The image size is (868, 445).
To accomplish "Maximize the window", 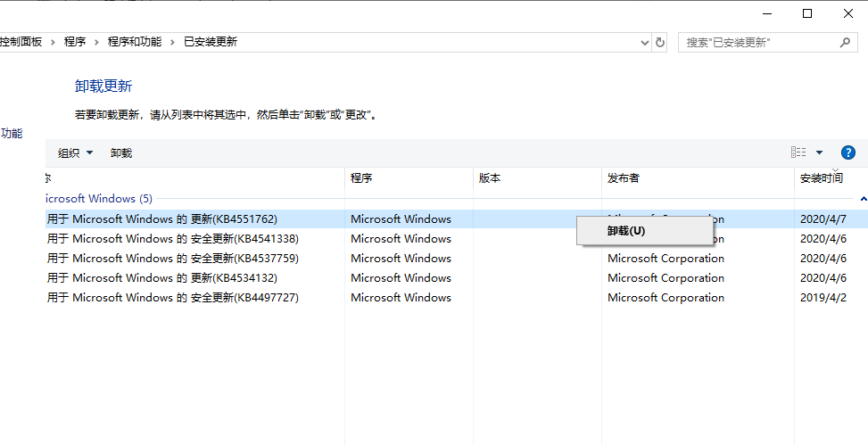I will (x=807, y=13).
